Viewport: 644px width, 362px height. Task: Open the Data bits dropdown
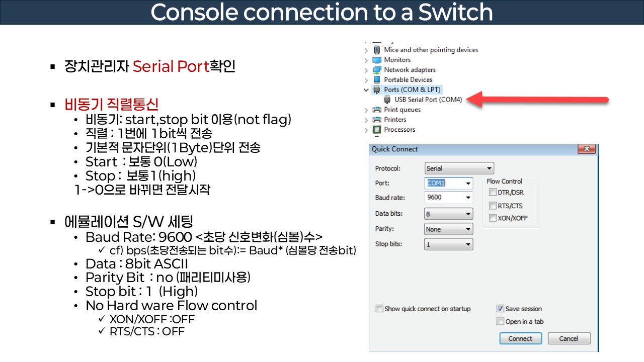pyautogui.click(x=449, y=214)
